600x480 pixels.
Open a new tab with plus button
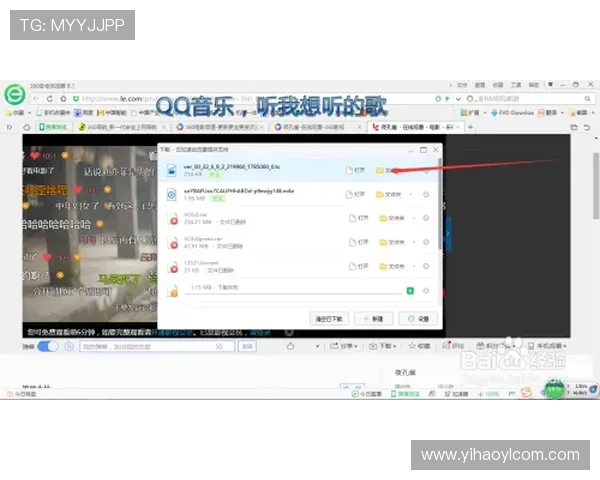tap(470, 127)
